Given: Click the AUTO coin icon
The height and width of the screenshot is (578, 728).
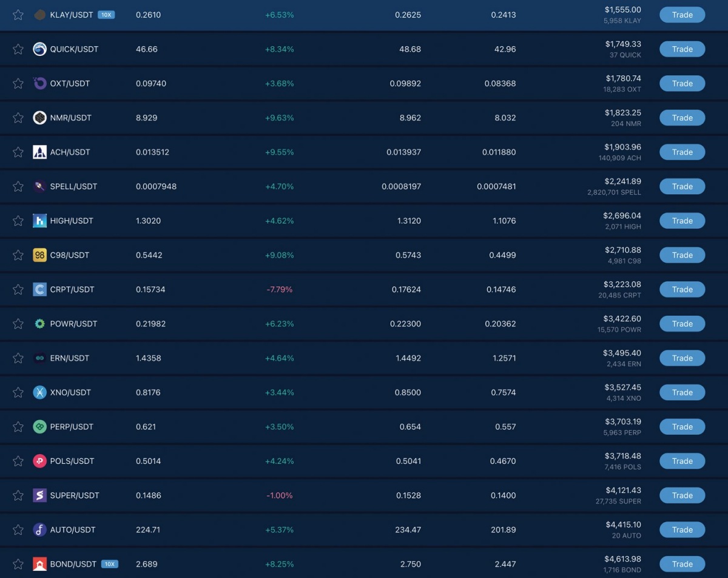Looking at the screenshot, I should (x=39, y=529).
